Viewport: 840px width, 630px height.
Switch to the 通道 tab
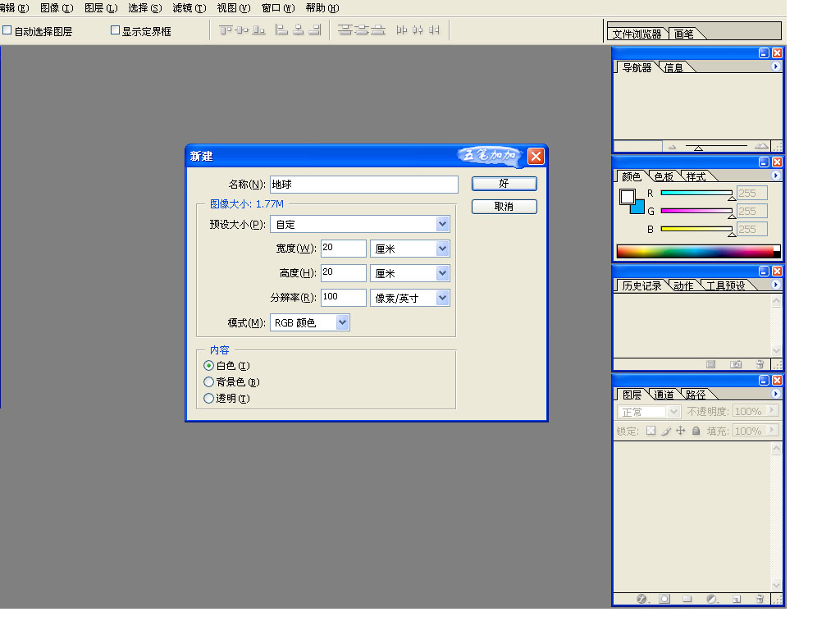(664, 395)
